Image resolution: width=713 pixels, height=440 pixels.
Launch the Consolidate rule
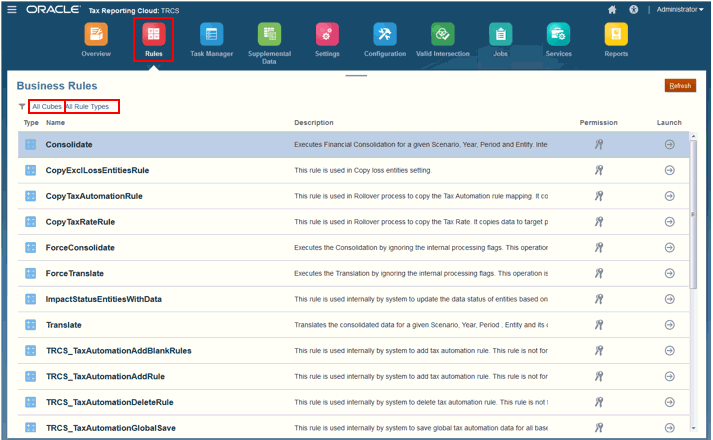pos(669,145)
